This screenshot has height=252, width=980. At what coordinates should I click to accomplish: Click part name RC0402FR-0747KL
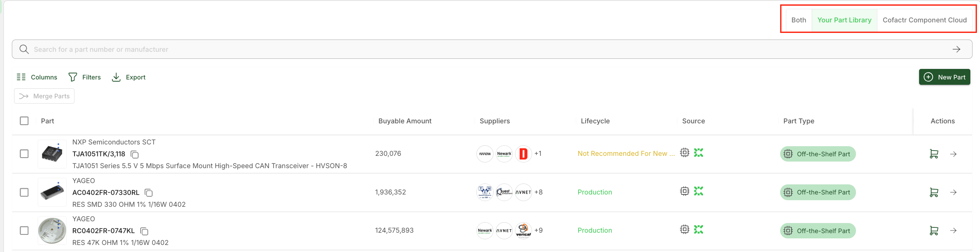coord(103,230)
